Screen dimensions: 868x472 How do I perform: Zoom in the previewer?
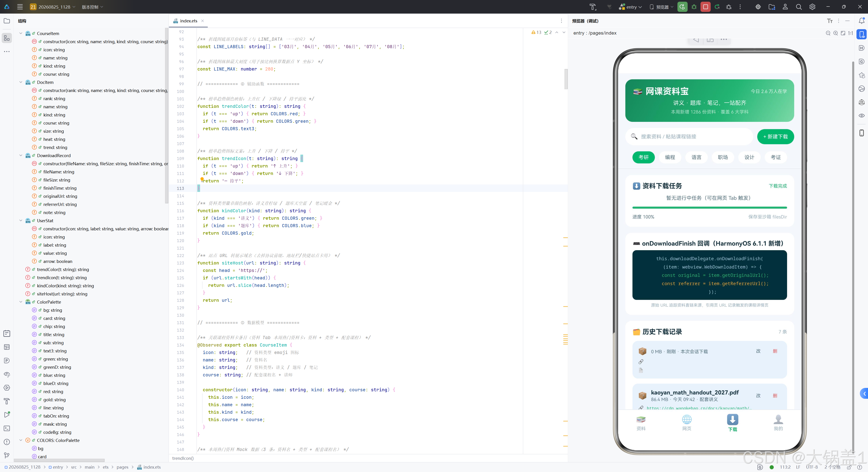pyautogui.click(x=836, y=33)
